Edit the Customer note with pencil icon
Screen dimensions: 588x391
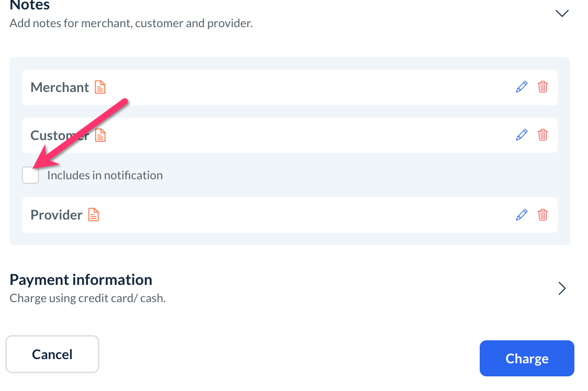[x=522, y=135]
